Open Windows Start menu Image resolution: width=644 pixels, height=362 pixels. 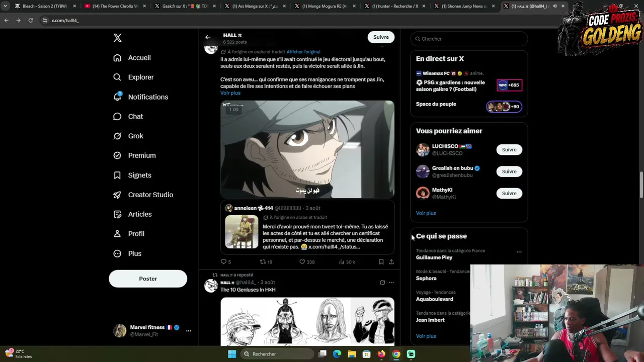pos(232,354)
